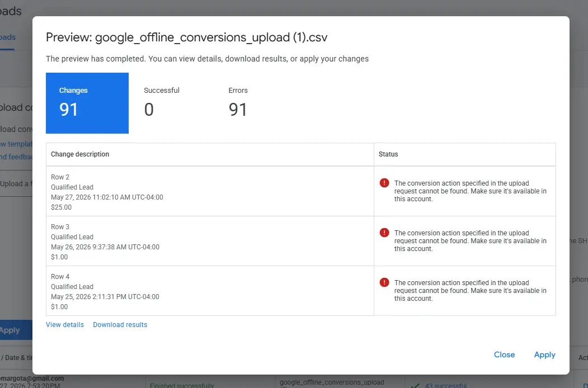Click Qualified Lead in Row 3
Image resolution: width=588 pixels, height=388 pixels.
[72, 237]
